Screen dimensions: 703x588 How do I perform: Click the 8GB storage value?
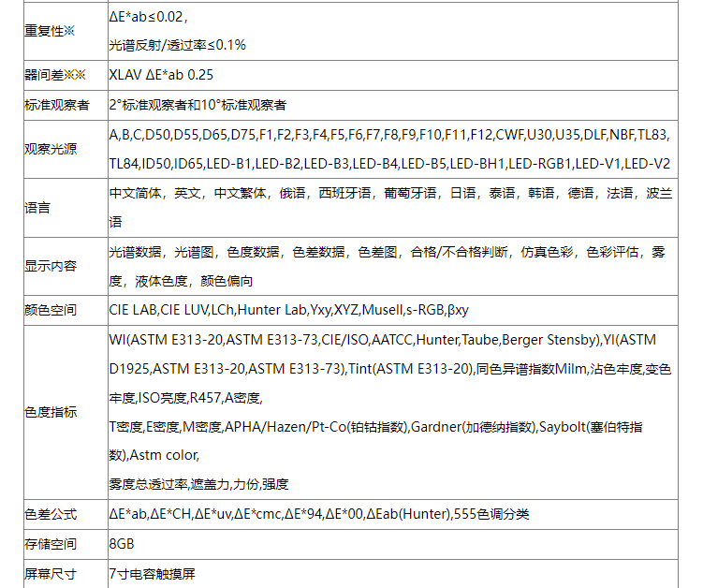point(122,544)
